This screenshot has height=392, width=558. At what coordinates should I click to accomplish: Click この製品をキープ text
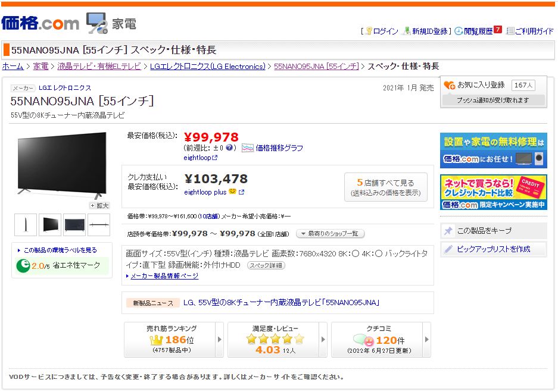484,231
